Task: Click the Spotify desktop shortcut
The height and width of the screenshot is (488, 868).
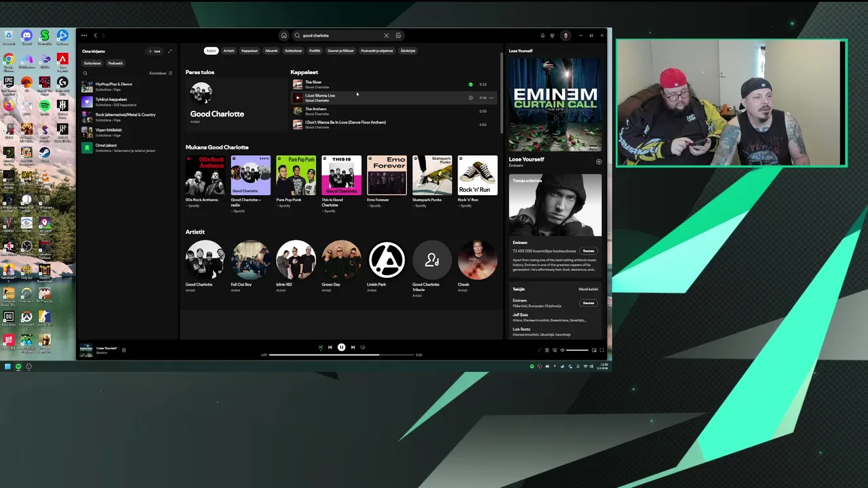Action: click(x=45, y=106)
